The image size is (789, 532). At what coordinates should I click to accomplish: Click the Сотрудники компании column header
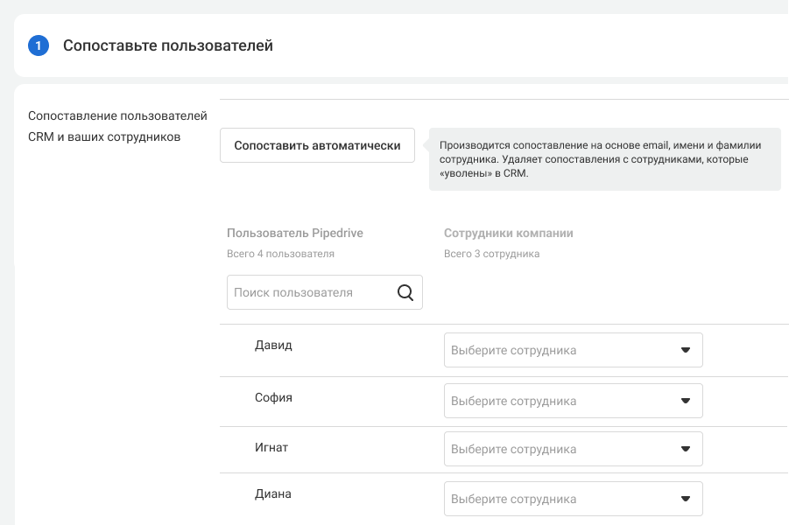coord(508,234)
